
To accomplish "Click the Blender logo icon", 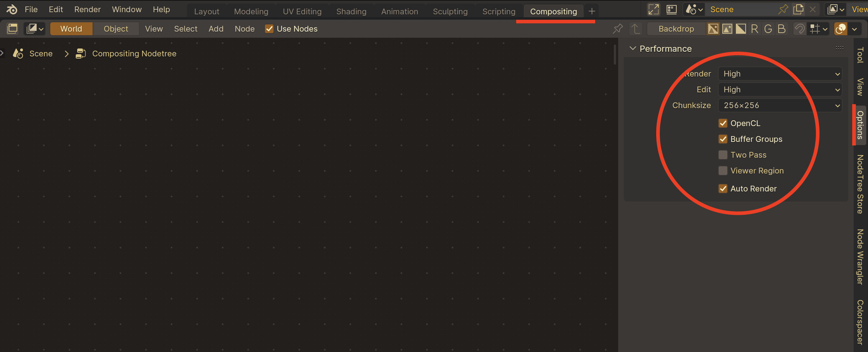I will pyautogui.click(x=11, y=10).
